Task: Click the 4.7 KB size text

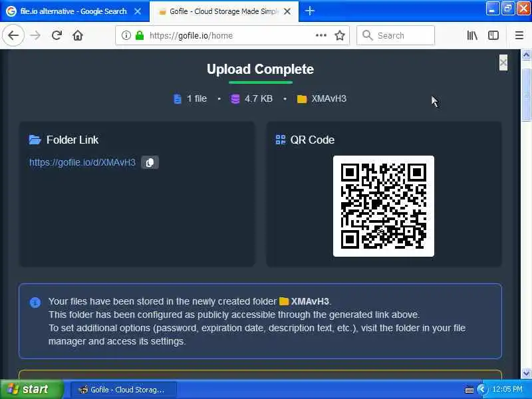Action: coord(259,98)
